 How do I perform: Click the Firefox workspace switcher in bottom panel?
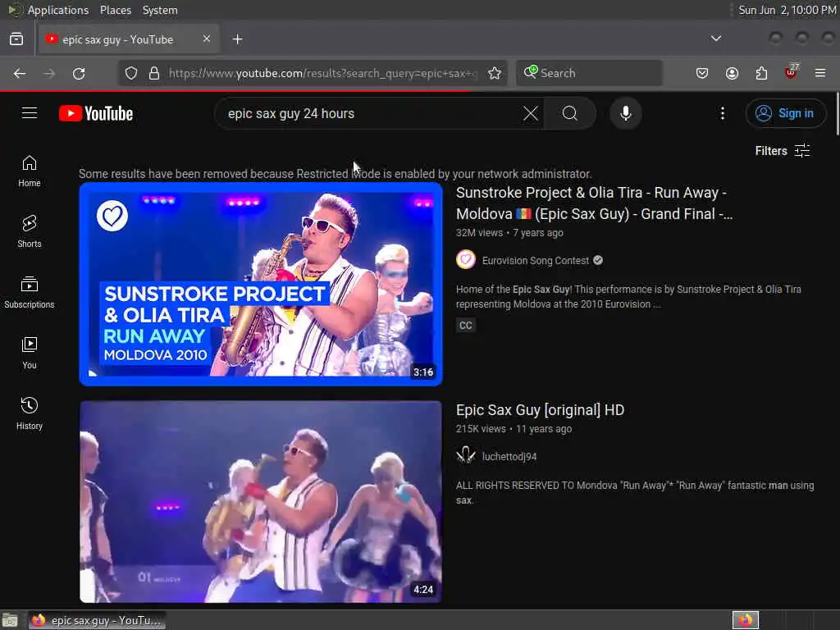click(746, 620)
